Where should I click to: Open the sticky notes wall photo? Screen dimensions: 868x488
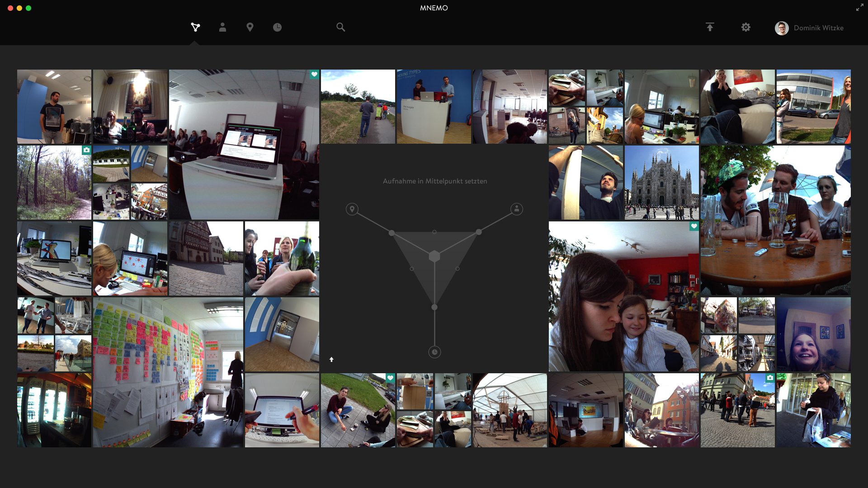(168, 372)
